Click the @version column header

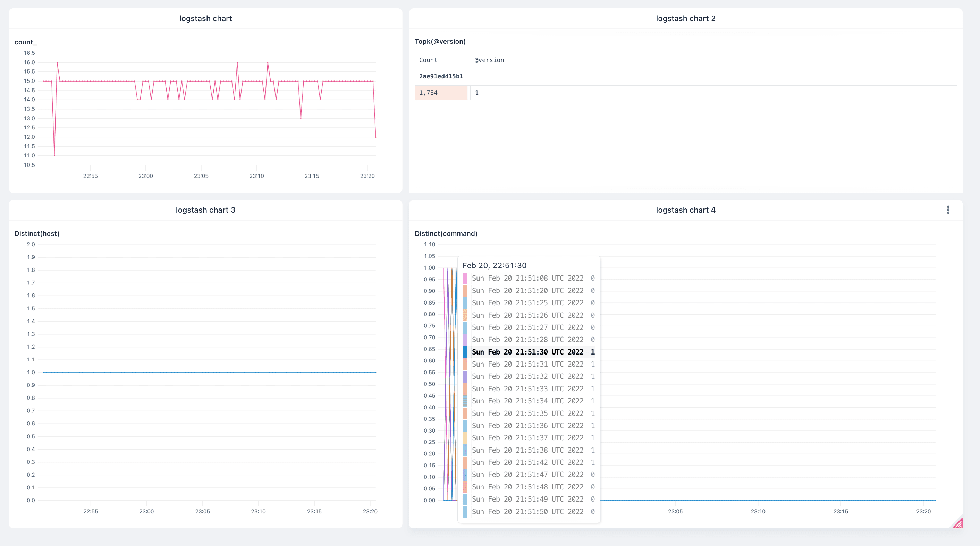point(489,60)
